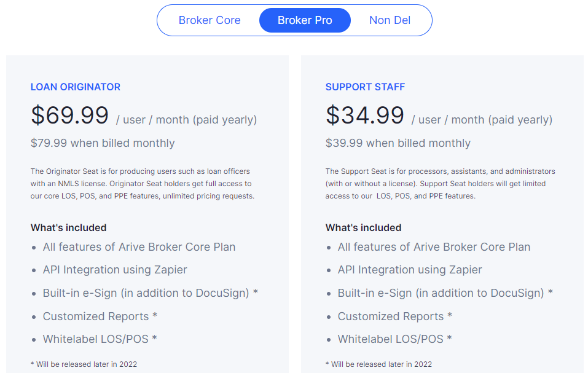Click the SUPPORT STAFF heading
This screenshot has height=373, width=588.
tap(365, 87)
